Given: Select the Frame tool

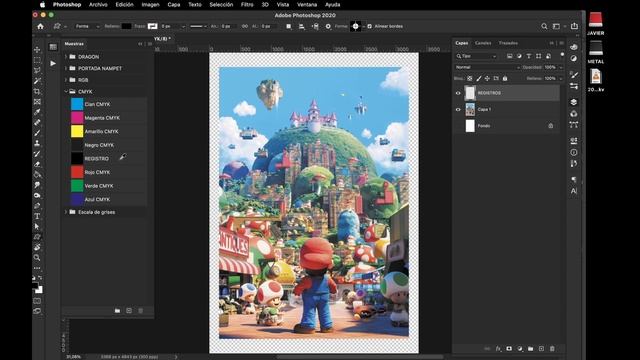Looking at the screenshot, I should (x=37, y=102).
